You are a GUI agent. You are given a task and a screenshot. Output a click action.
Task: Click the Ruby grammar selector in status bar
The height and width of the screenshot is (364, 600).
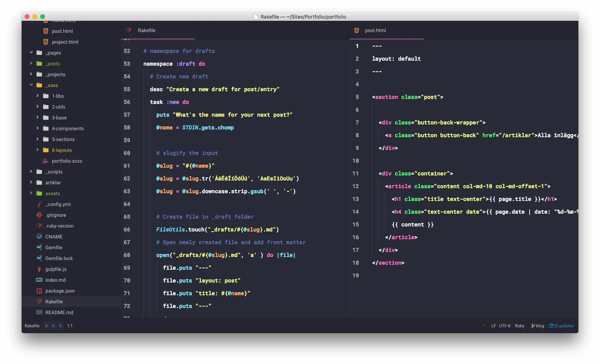coord(519,326)
